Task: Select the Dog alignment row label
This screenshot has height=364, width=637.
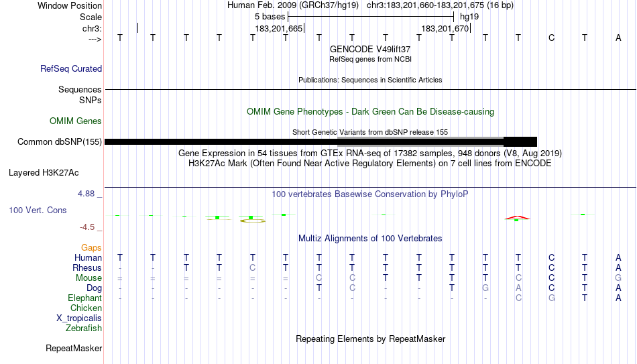Action: coord(95,288)
